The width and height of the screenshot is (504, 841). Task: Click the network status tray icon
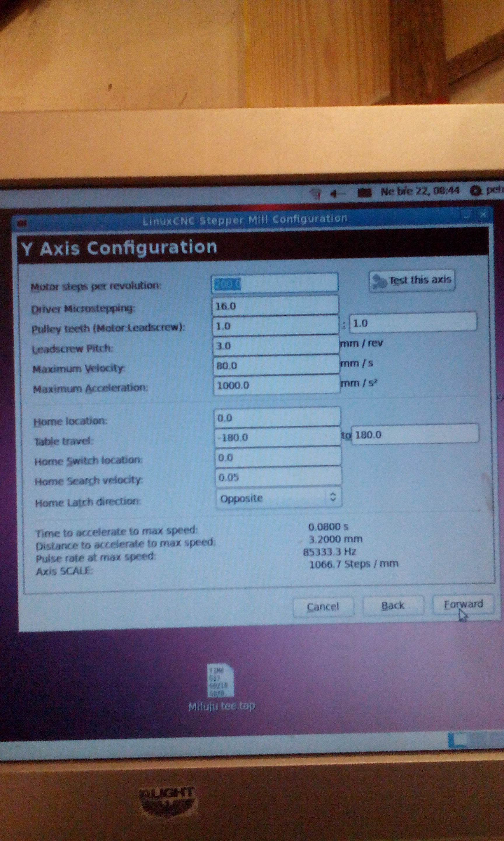click(316, 194)
